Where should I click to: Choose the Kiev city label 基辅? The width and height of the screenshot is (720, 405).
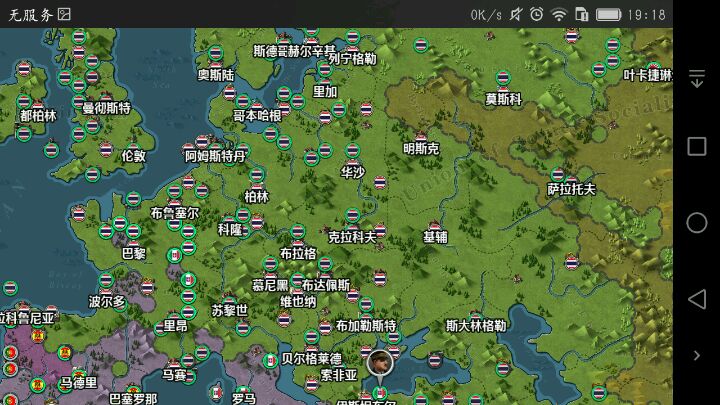(435, 237)
